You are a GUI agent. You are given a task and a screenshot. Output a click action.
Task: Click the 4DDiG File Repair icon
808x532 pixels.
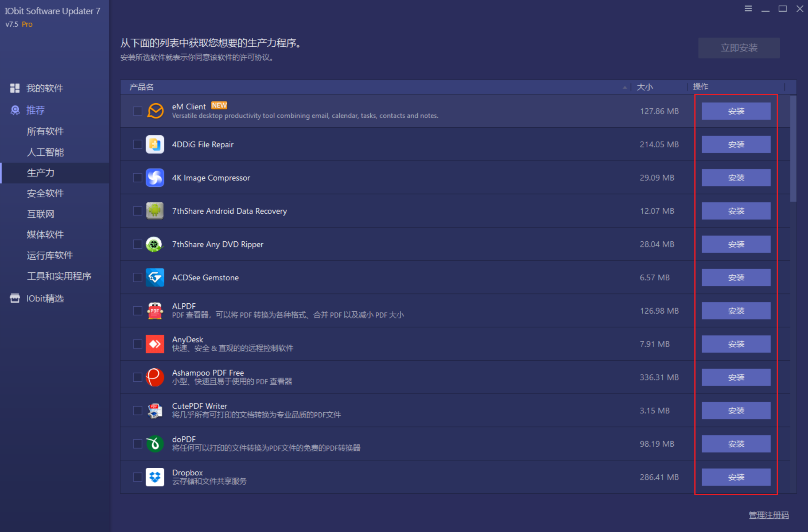click(x=155, y=144)
